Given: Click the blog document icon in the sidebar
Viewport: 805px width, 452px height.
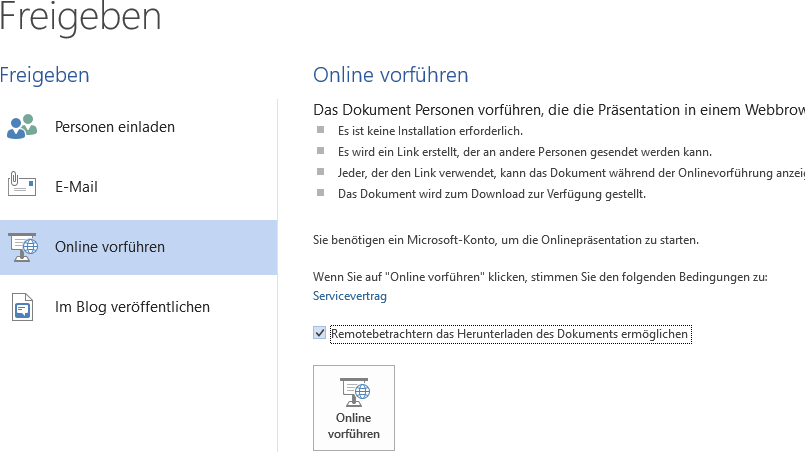Looking at the screenshot, I should pos(21,307).
